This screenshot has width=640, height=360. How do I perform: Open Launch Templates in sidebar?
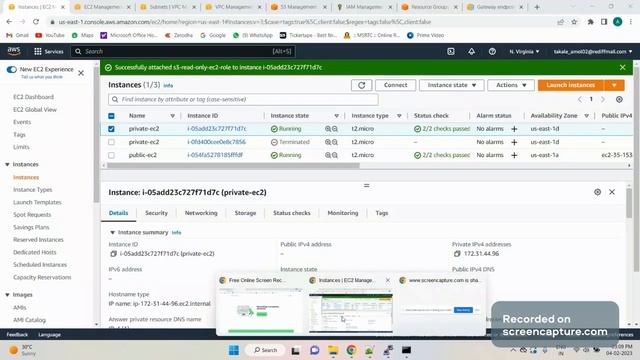tap(37, 202)
